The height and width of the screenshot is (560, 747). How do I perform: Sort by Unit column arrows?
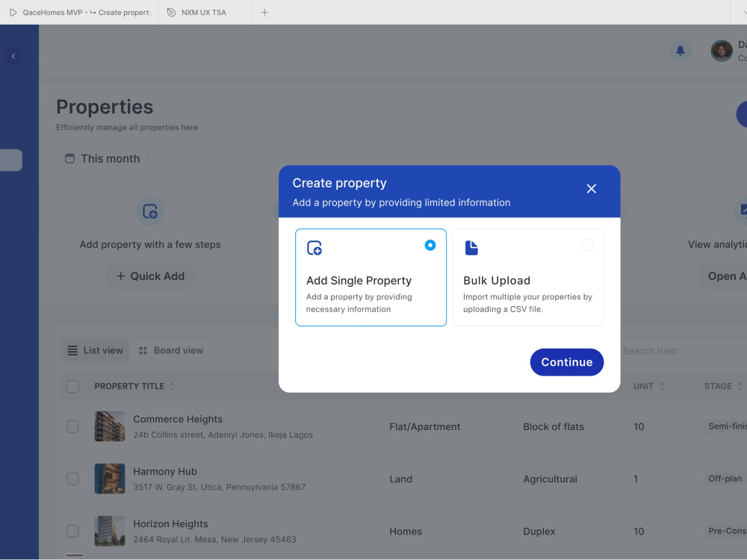[661, 386]
